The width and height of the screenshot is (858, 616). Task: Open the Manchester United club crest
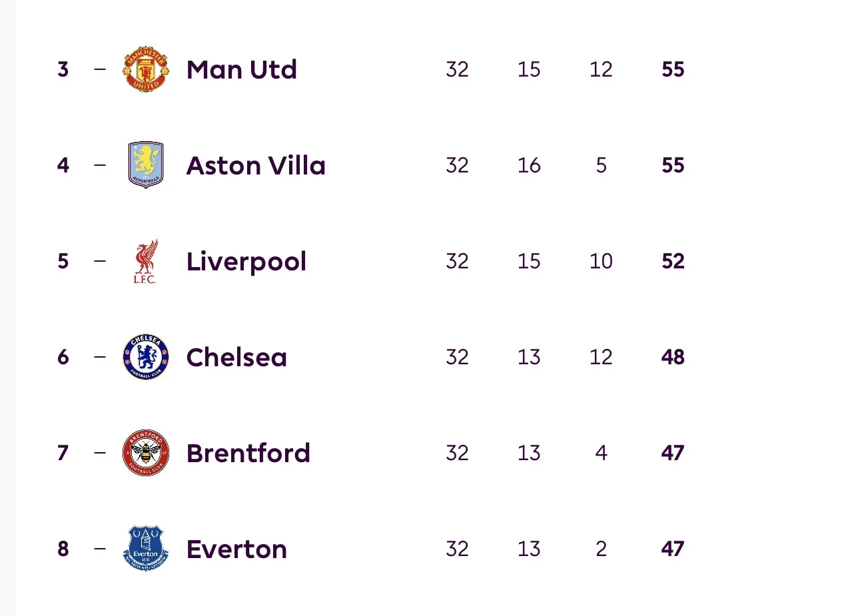click(x=146, y=69)
